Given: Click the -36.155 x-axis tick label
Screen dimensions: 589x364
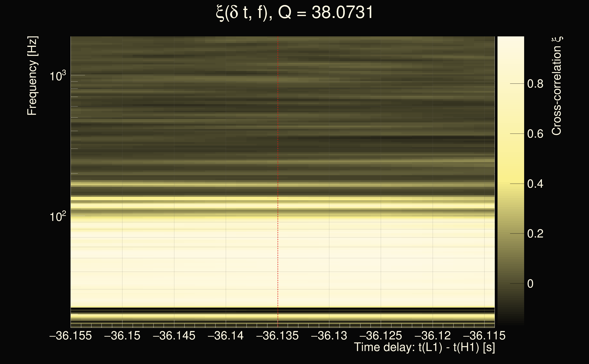Looking at the screenshot, I should [71, 336].
